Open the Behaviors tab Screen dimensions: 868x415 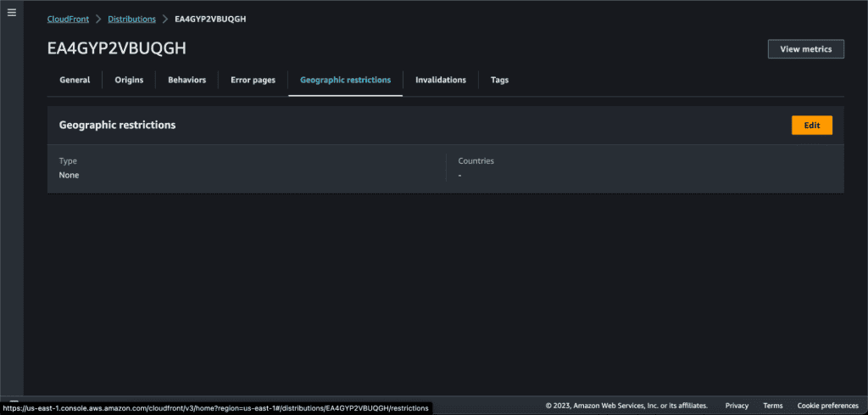187,80
